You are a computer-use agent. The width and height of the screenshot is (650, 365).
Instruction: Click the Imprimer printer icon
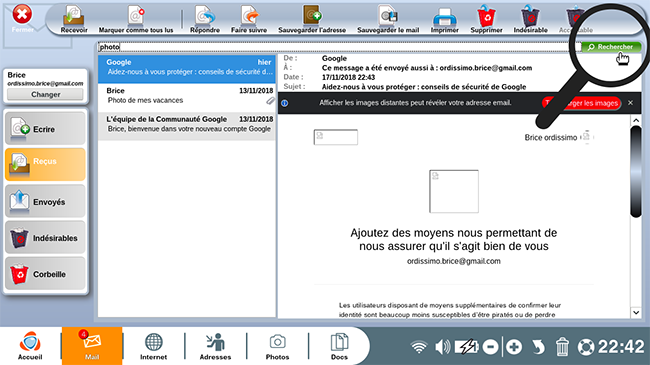coord(444,17)
